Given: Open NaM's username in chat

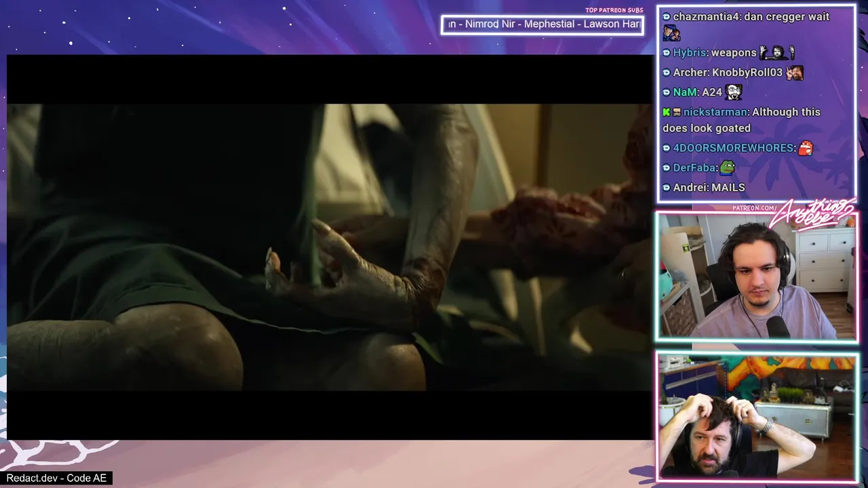Looking at the screenshot, I should click(685, 92).
